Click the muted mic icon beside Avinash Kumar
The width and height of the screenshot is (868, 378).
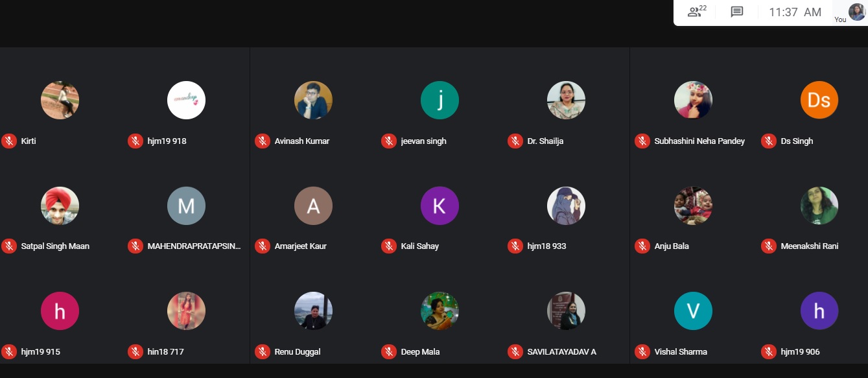point(262,141)
